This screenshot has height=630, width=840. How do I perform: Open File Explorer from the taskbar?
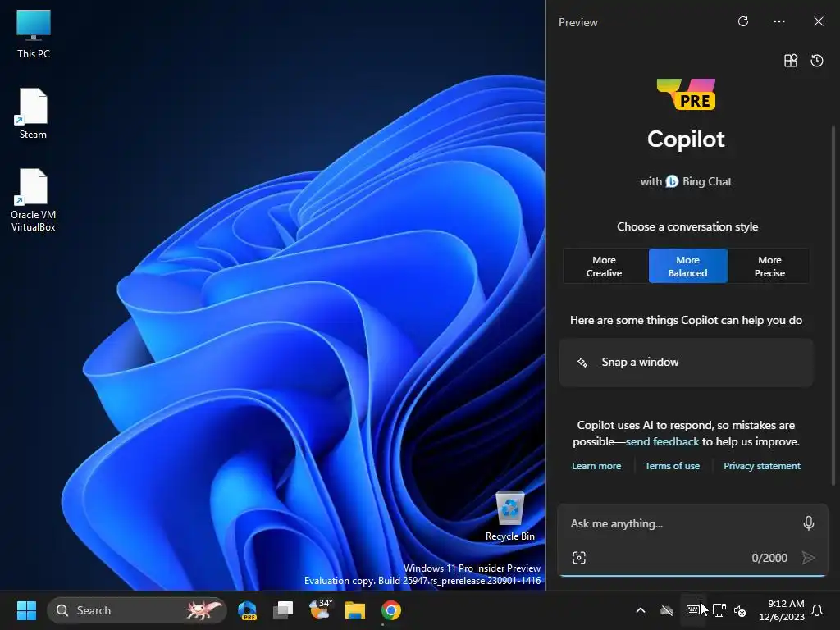[x=354, y=610]
